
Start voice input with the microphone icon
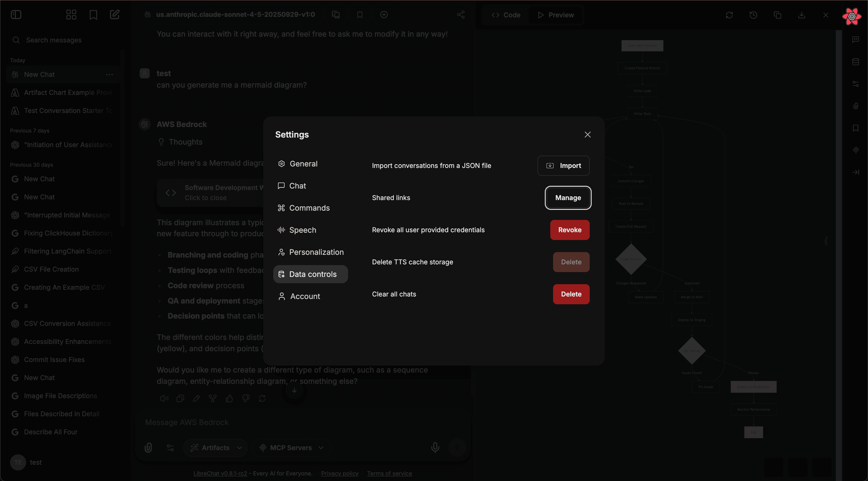point(435,448)
